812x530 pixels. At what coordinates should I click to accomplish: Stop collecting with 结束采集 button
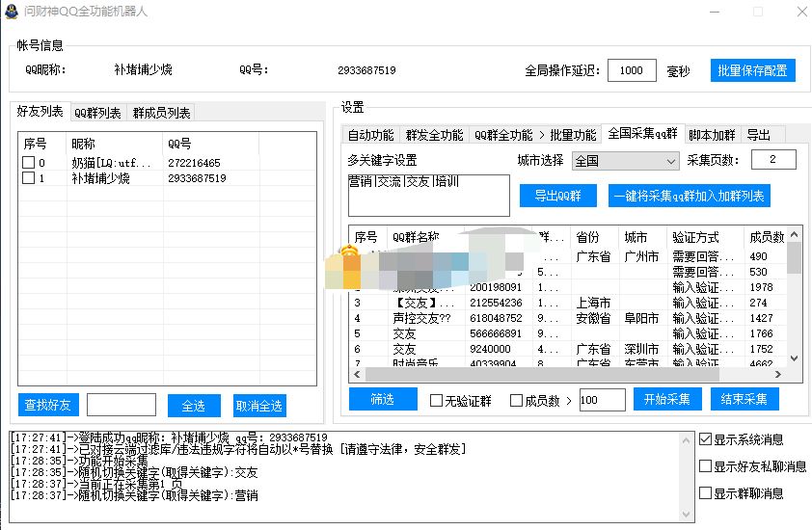pyautogui.click(x=744, y=399)
